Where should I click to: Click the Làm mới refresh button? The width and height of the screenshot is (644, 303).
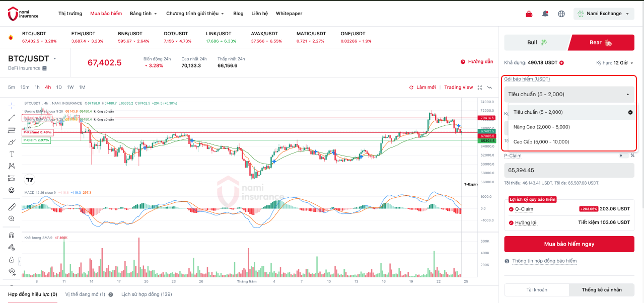pos(422,88)
